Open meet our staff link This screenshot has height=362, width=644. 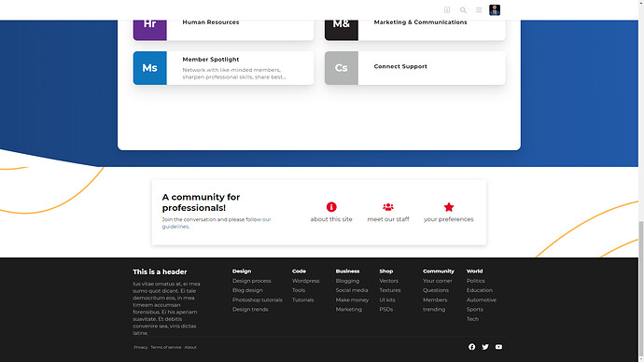(388, 219)
